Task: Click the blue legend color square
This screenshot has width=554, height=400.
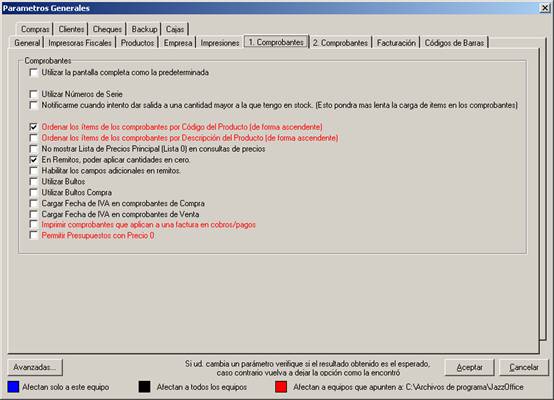Action: [13, 387]
